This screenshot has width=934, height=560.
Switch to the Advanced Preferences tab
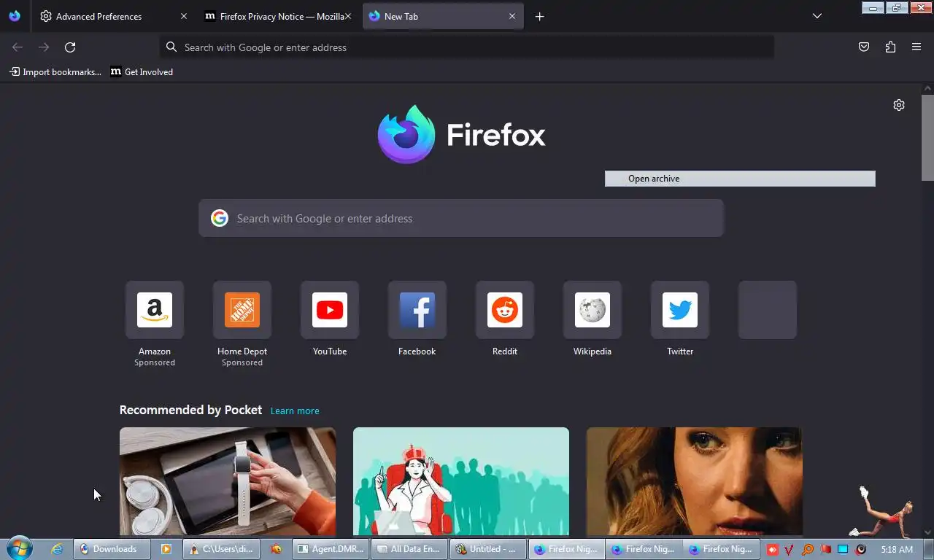[113, 16]
